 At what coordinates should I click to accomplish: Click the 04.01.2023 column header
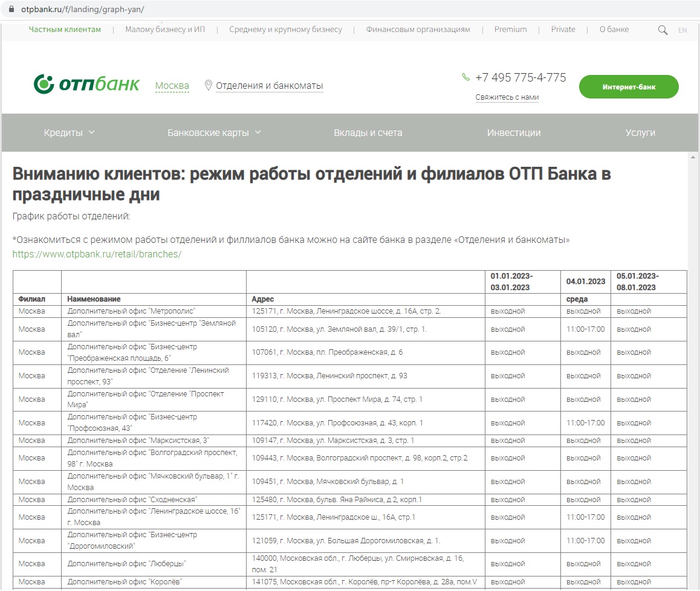click(x=586, y=282)
